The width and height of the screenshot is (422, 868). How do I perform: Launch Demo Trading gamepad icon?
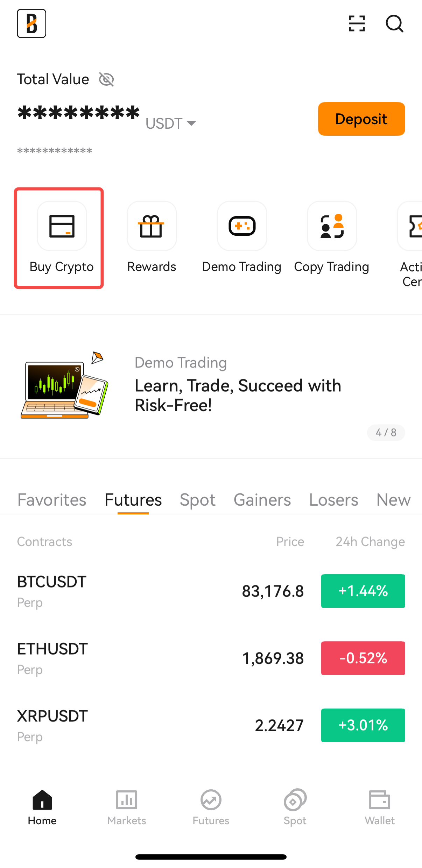[x=242, y=226]
